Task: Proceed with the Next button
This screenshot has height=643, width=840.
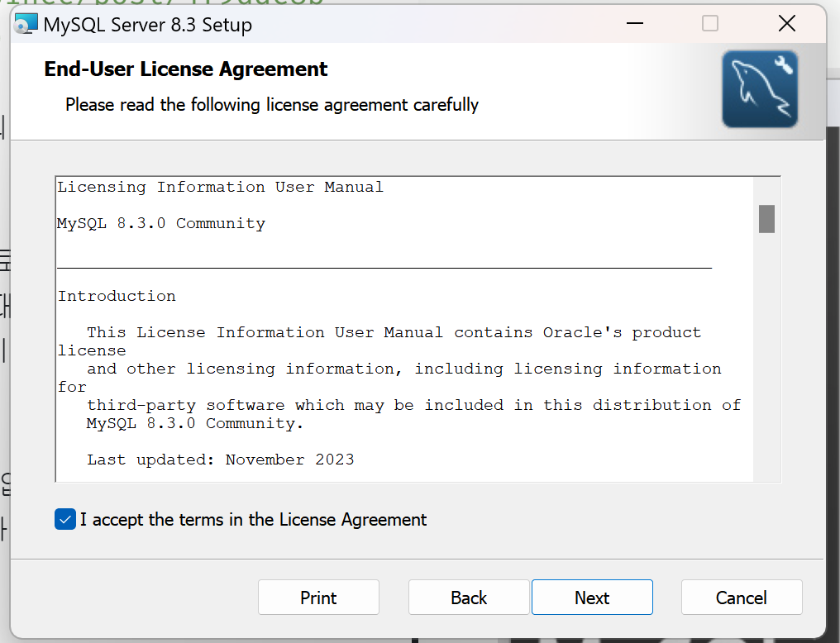Action: 592,597
